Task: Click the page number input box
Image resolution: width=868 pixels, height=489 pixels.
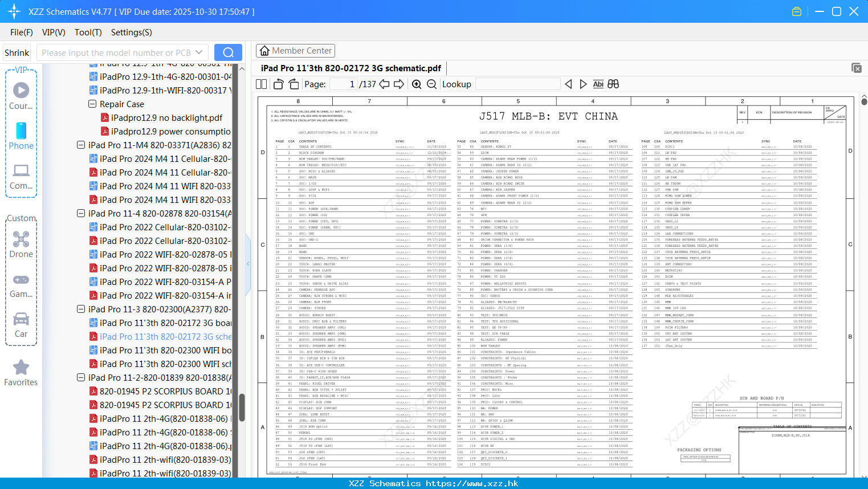Action: (x=343, y=84)
